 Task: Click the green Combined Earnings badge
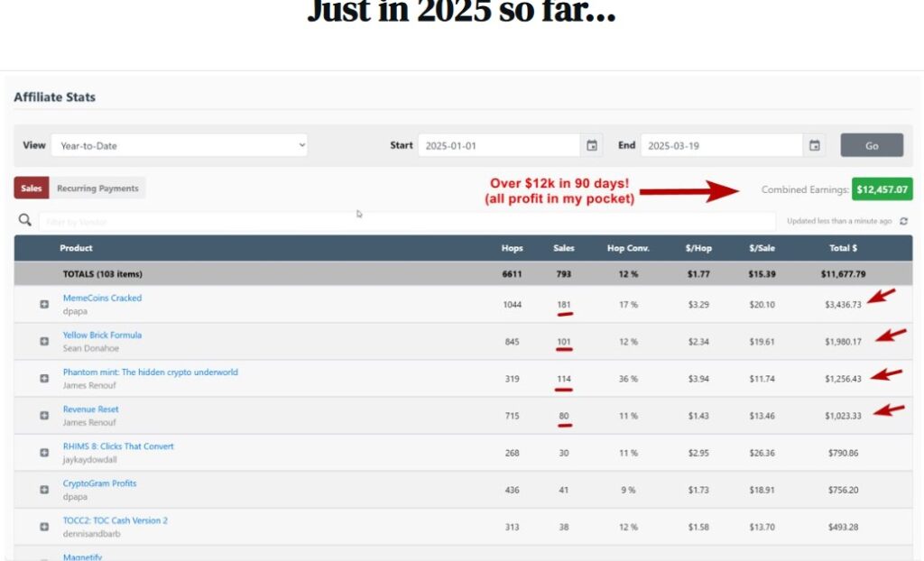point(882,189)
